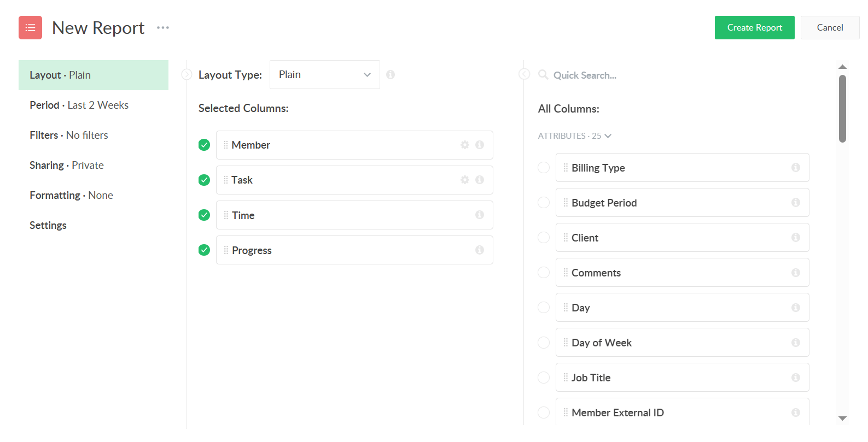Viewport: 868px width, 442px height.
Task: Open settings gear for Member column
Action: [x=465, y=145]
